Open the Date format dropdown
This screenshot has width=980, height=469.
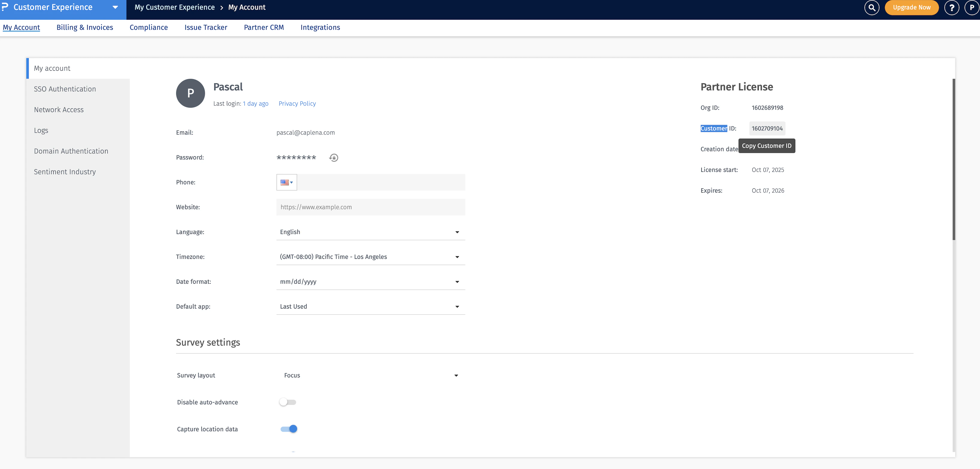pos(371,282)
